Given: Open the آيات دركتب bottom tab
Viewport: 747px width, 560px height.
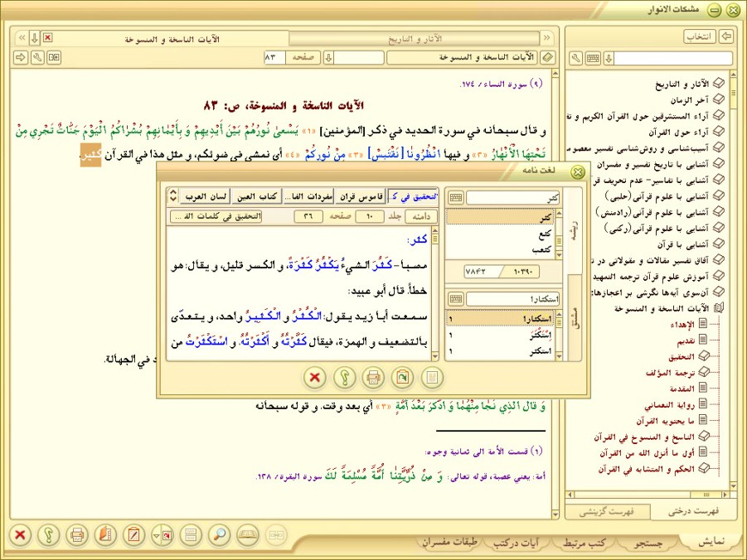Looking at the screenshot, I should click(516, 543).
